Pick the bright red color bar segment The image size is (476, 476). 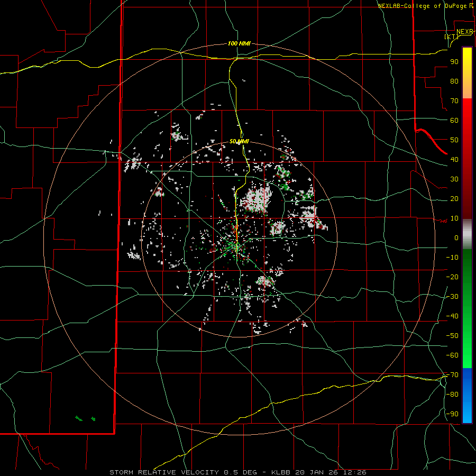coord(467,111)
